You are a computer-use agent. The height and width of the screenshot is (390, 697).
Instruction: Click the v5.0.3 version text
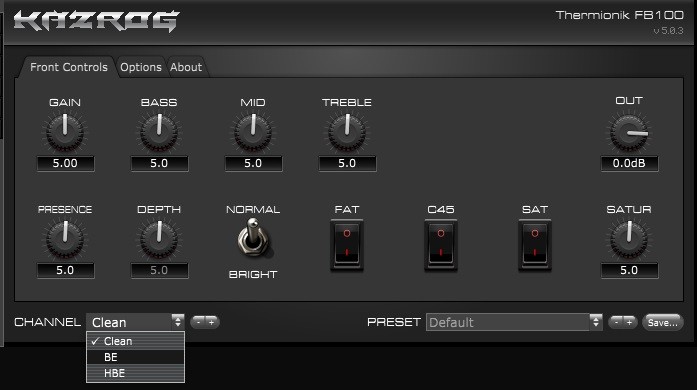(x=668, y=31)
